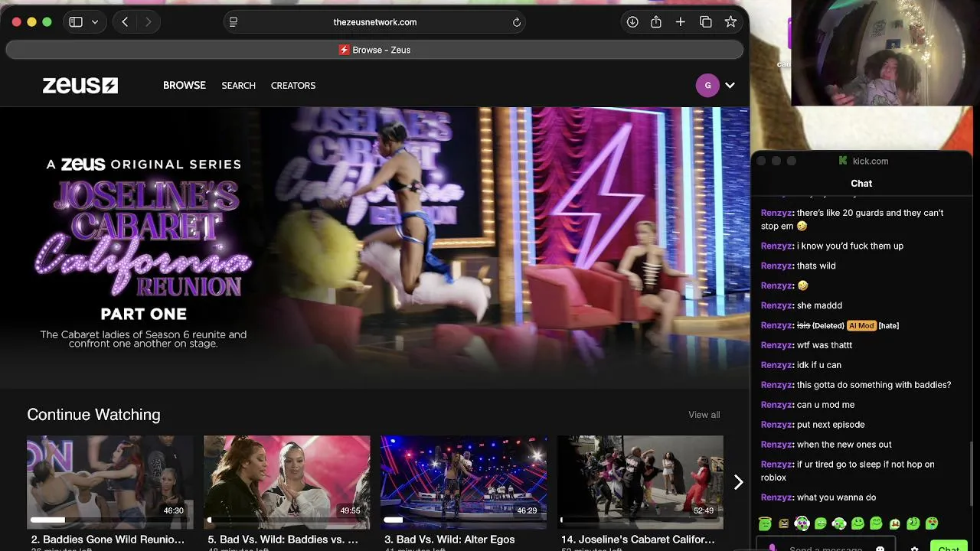
Task: Reload the current page
Action: (517, 22)
